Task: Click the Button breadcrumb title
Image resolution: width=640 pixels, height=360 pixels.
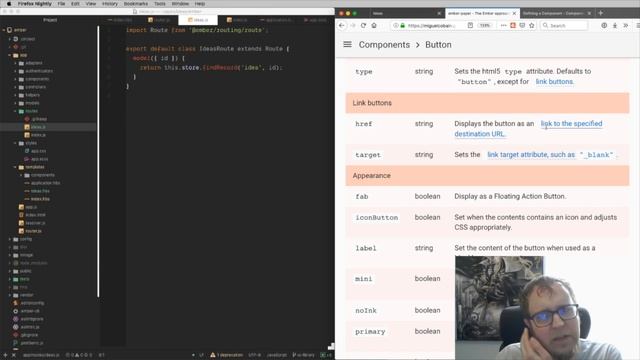Action: pyautogui.click(x=438, y=44)
